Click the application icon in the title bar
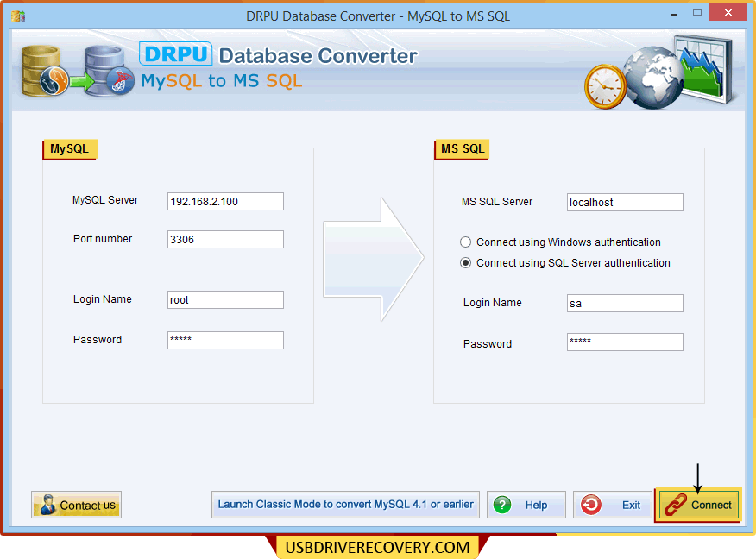The width and height of the screenshot is (756, 559). [x=18, y=16]
